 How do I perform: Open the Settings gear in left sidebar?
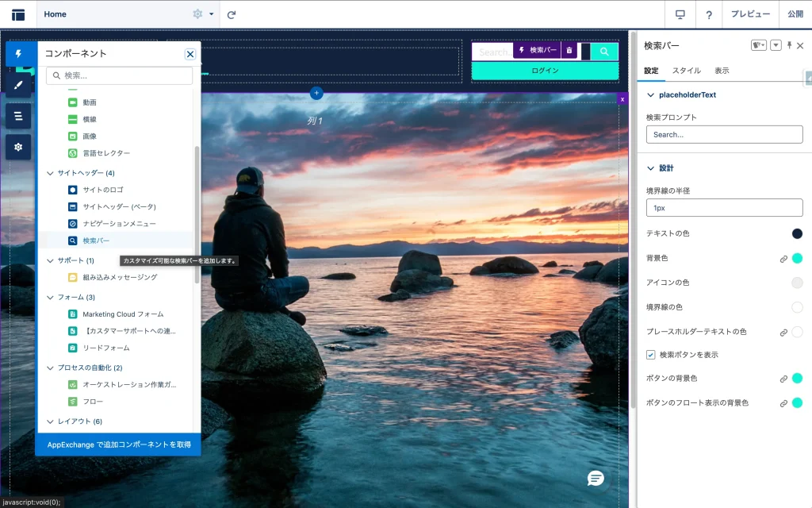tap(18, 147)
